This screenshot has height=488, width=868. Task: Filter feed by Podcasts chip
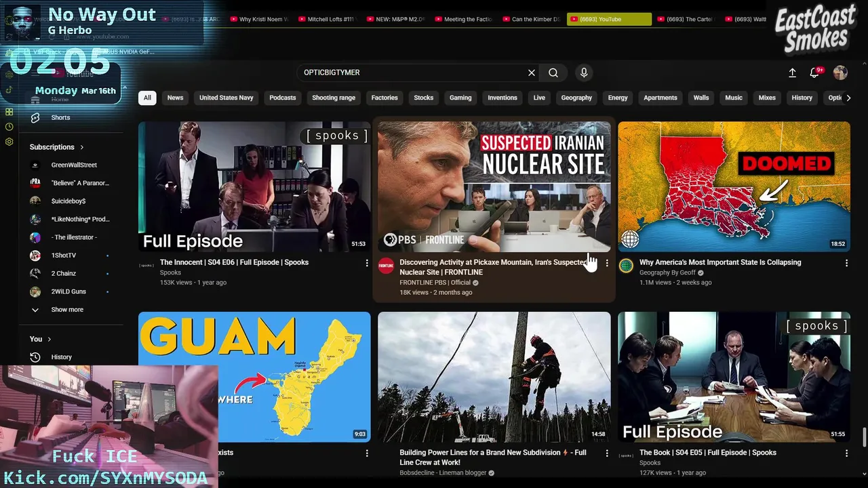283,98
